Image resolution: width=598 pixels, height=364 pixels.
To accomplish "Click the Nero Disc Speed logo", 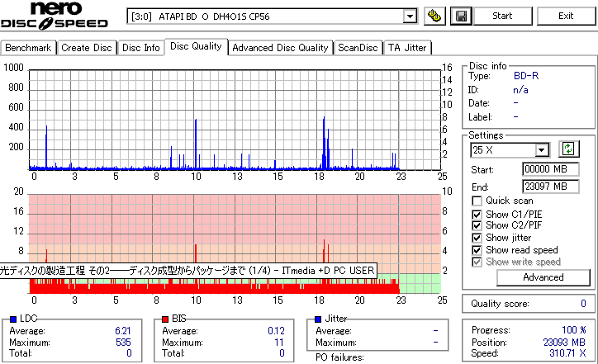I will click(x=55, y=16).
